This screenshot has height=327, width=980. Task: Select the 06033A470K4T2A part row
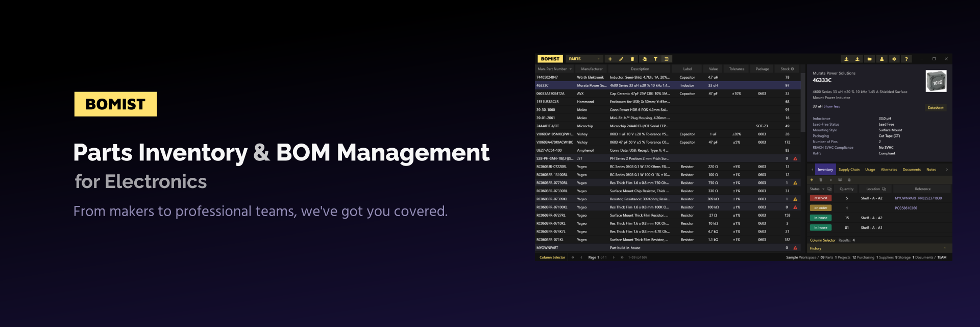point(668,94)
